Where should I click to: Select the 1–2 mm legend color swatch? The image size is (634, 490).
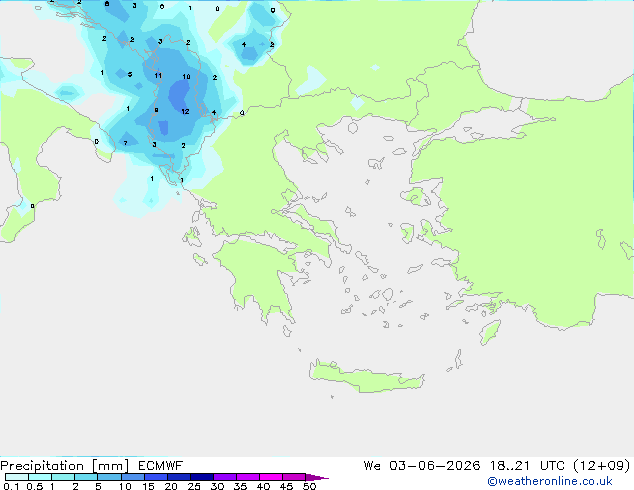[x=63, y=477]
